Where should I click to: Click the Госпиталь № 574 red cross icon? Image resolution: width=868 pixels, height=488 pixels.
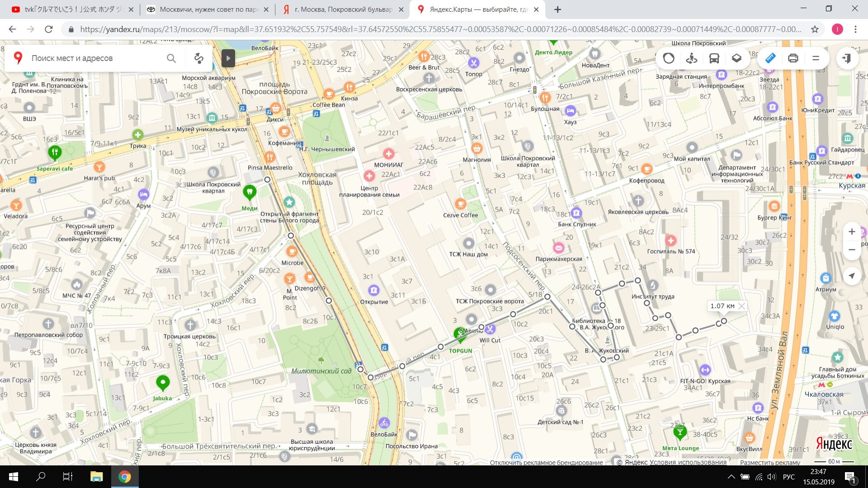click(671, 240)
